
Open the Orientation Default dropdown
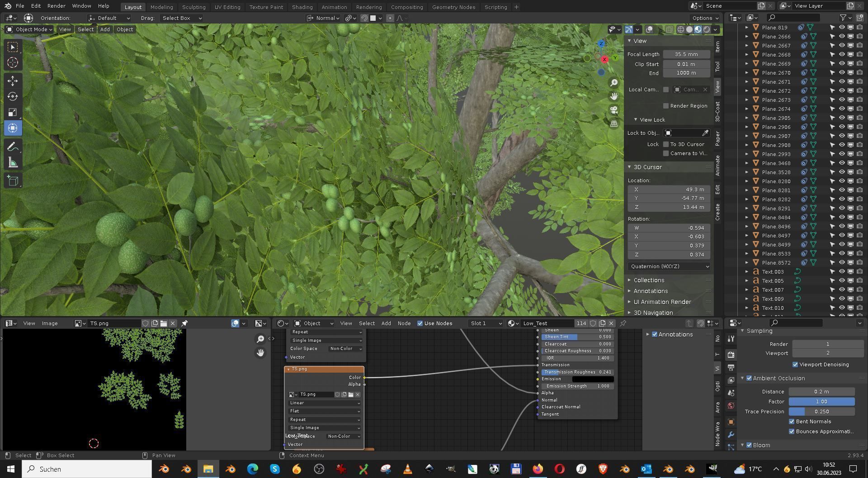(109, 18)
